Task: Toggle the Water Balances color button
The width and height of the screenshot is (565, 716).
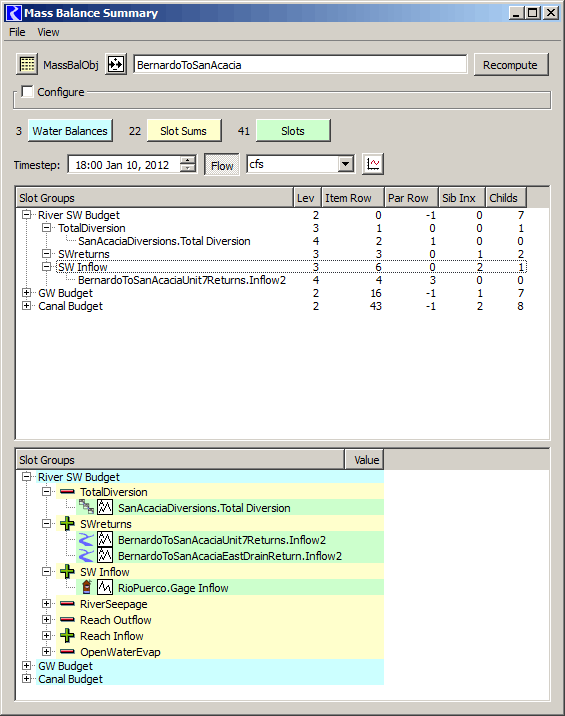Action: click(70, 131)
